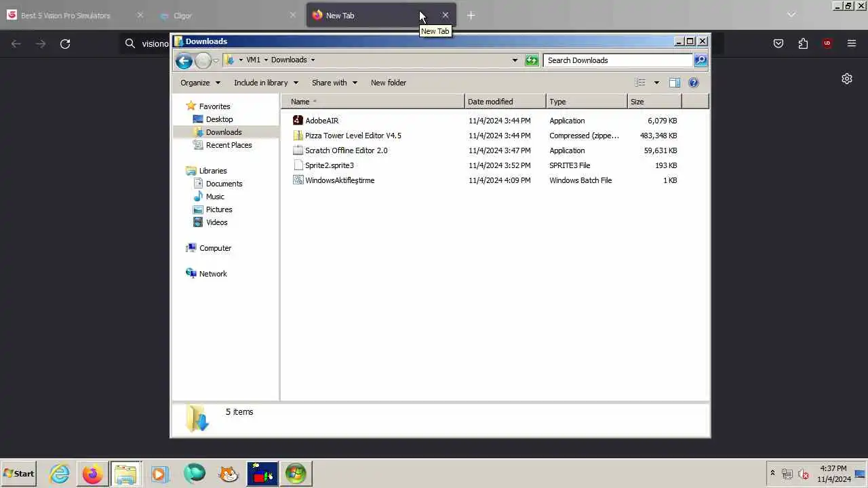Image resolution: width=868 pixels, height=488 pixels.
Task: Sort files by Size column
Action: pyautogui.click(x=654, y=102)
